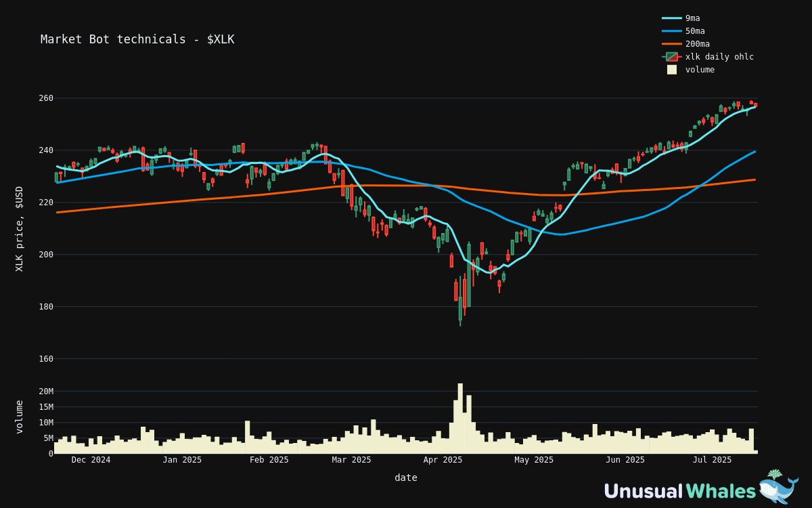This screenshot has width=812, height=508.
Task: Click the cyan 9ma legend line swatch
Action: click(x=672, y=18)
